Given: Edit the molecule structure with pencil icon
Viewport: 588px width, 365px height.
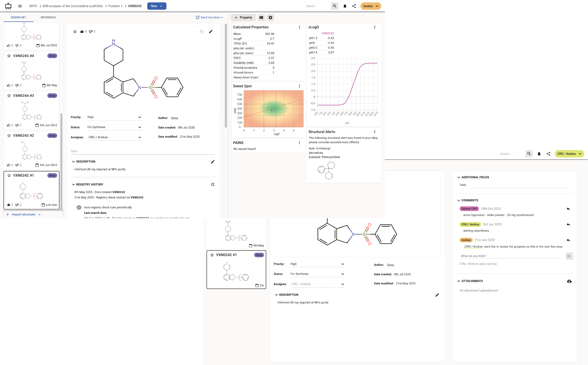Looking at the screenshot, I should point(211,31).
